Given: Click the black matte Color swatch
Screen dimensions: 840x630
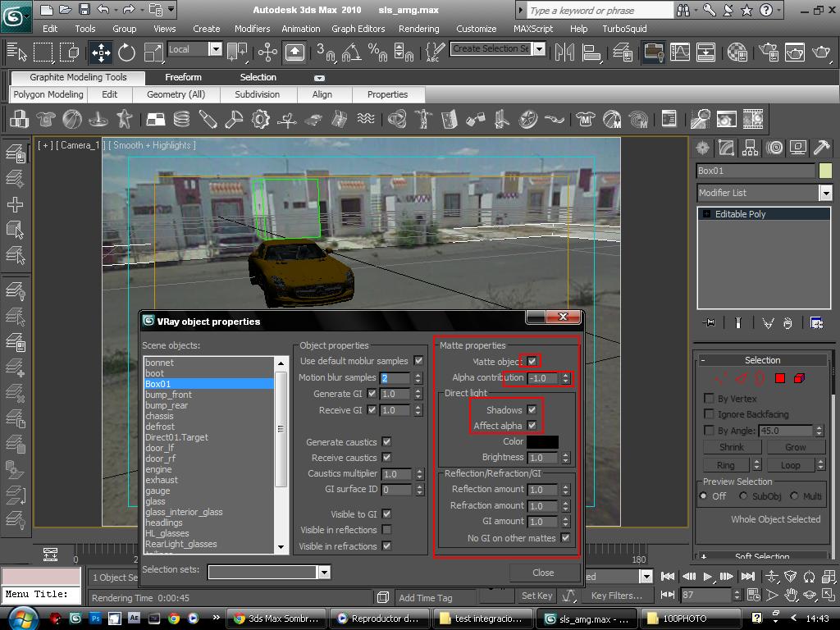Looking at the screenshot, I should [x=542, y=441].
